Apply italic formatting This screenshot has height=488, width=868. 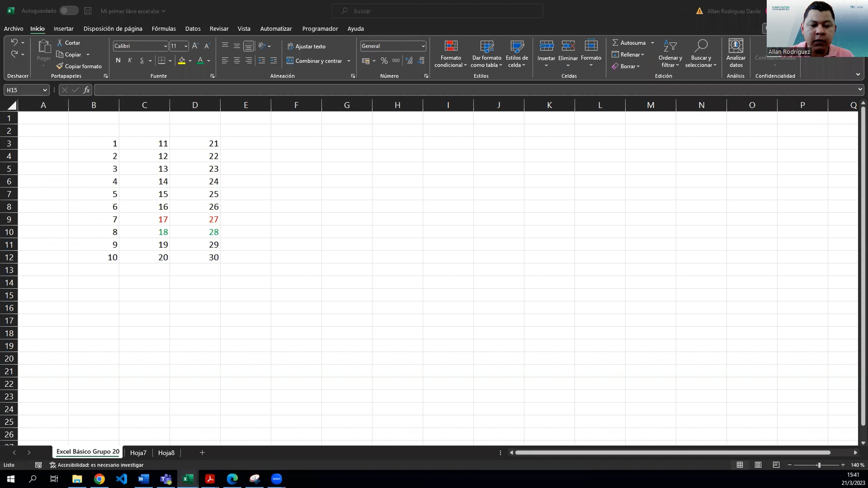[130, 60]
